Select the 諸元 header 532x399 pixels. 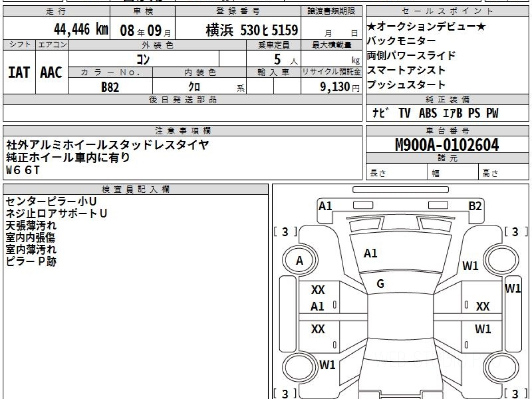(x=447, y=158)
